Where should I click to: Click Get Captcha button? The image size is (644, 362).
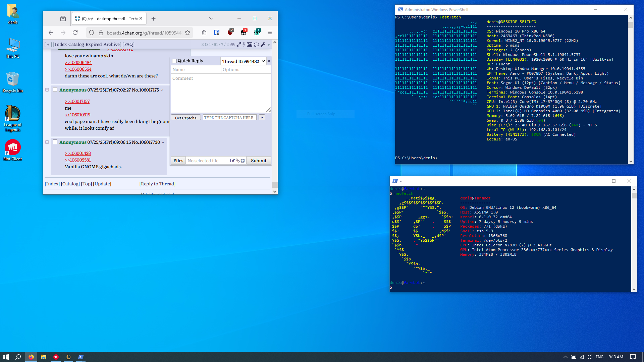point(186,118)
